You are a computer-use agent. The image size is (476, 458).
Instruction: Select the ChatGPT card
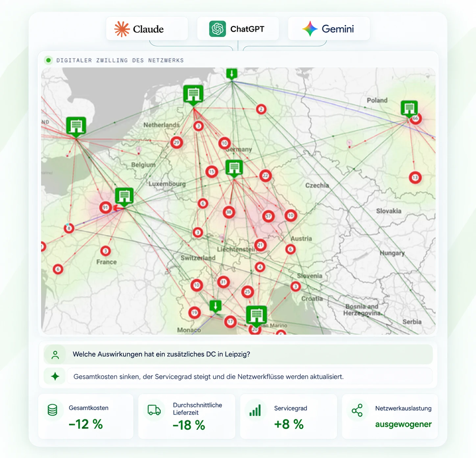point(238,29)
